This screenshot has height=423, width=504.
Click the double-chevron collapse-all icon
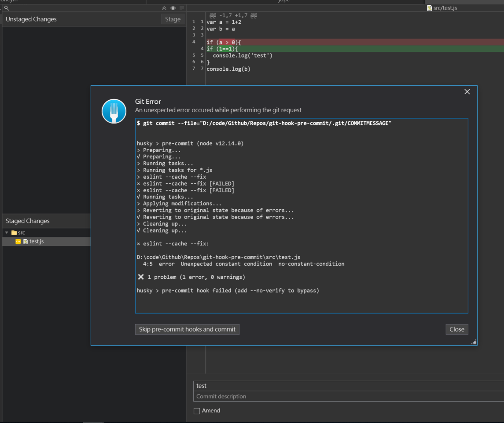pos(164,8)
